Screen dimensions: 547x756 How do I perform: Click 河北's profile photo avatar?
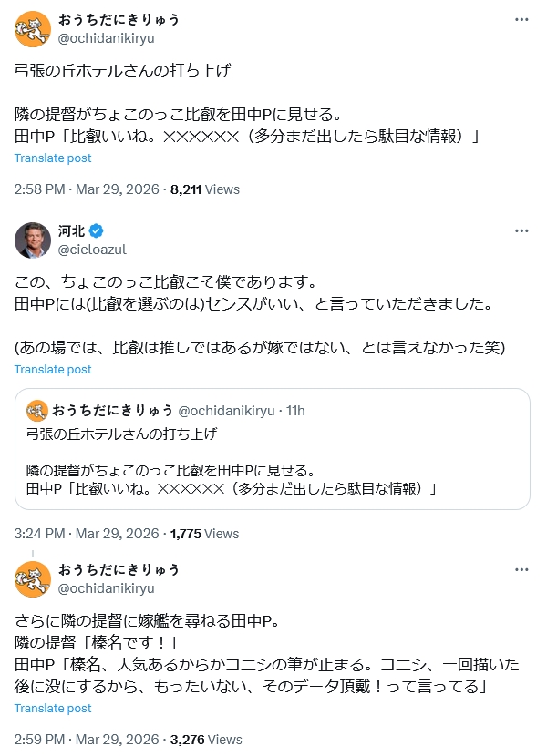click(x=33, y=240)
